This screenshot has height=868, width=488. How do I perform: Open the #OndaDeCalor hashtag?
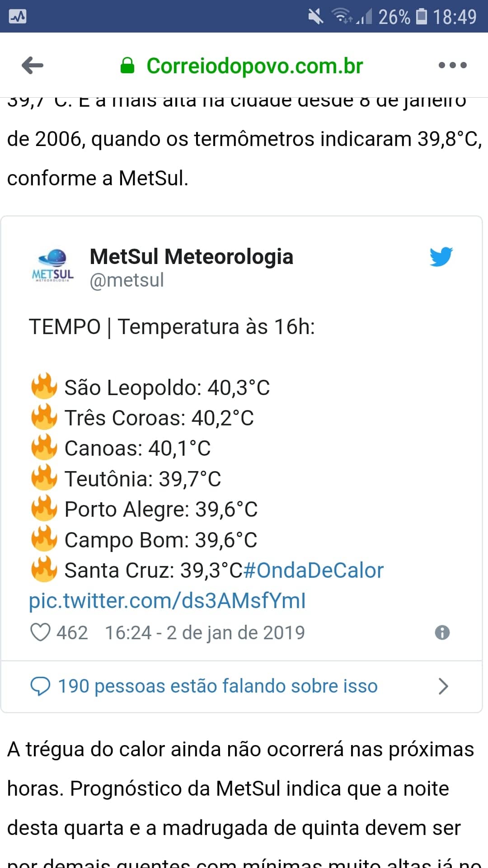click(x=314, y=571)
